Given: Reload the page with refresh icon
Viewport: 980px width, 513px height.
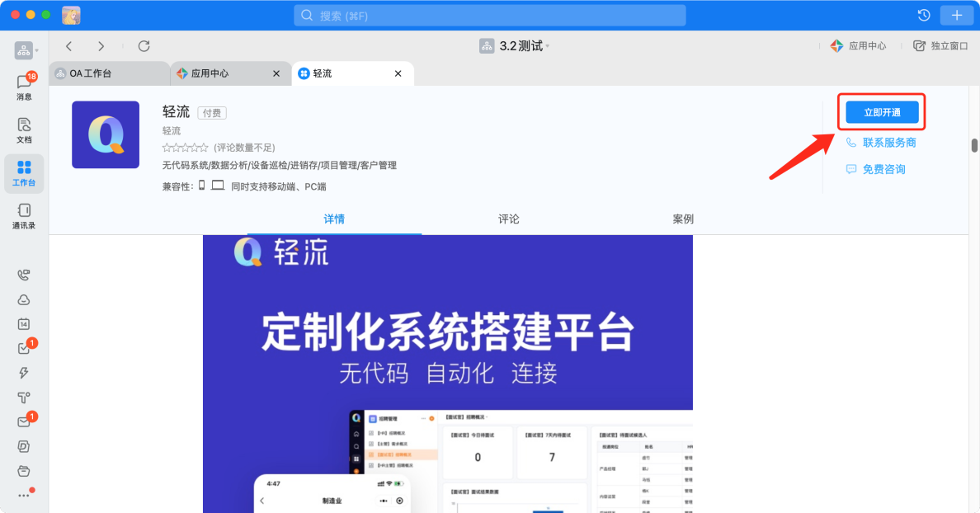Looking at the screenshot, I should coord(144,46).
